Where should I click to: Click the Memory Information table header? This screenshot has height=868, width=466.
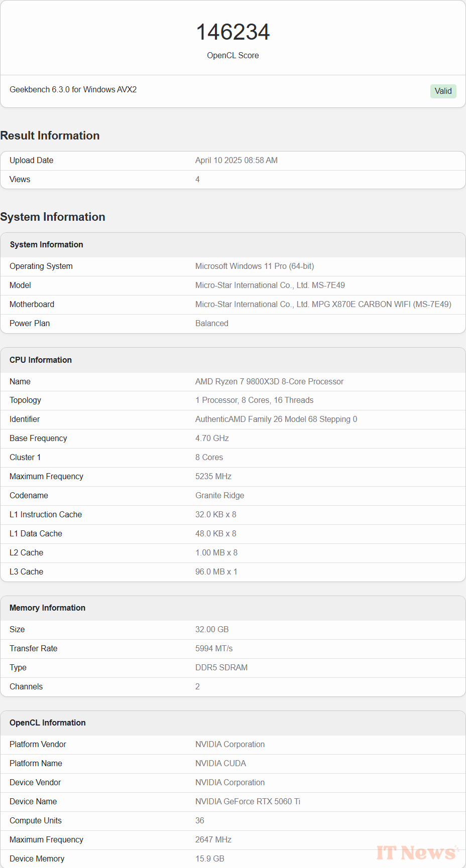coord(233,608)
